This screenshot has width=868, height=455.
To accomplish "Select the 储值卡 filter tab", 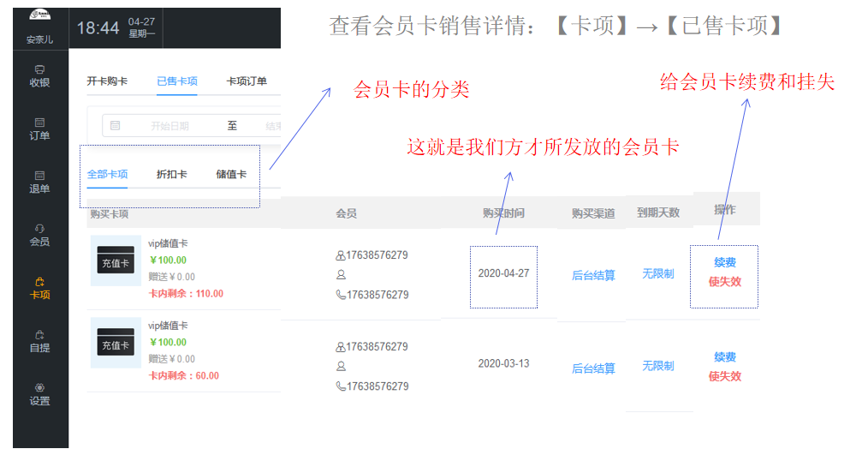I will [x=231, y=174].
